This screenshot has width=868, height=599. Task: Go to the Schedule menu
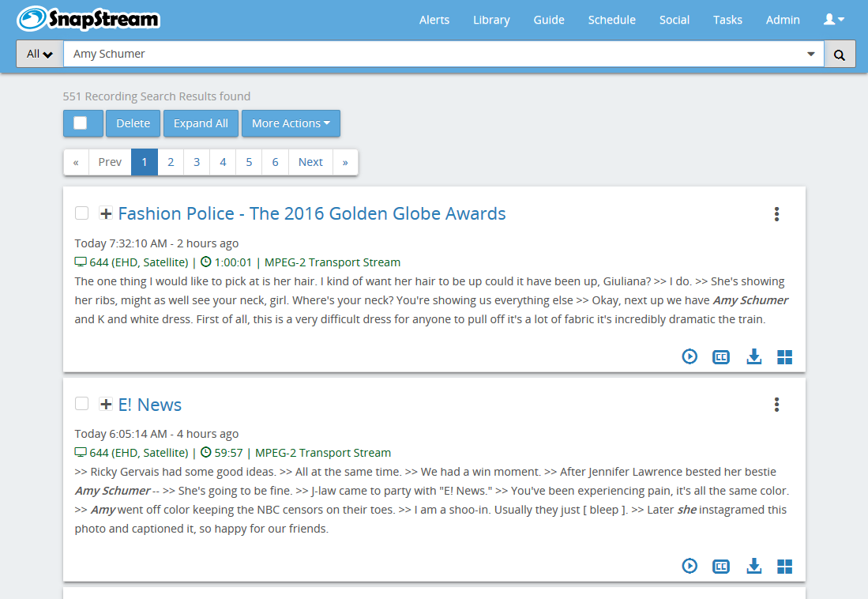click(x=611, y=20)
